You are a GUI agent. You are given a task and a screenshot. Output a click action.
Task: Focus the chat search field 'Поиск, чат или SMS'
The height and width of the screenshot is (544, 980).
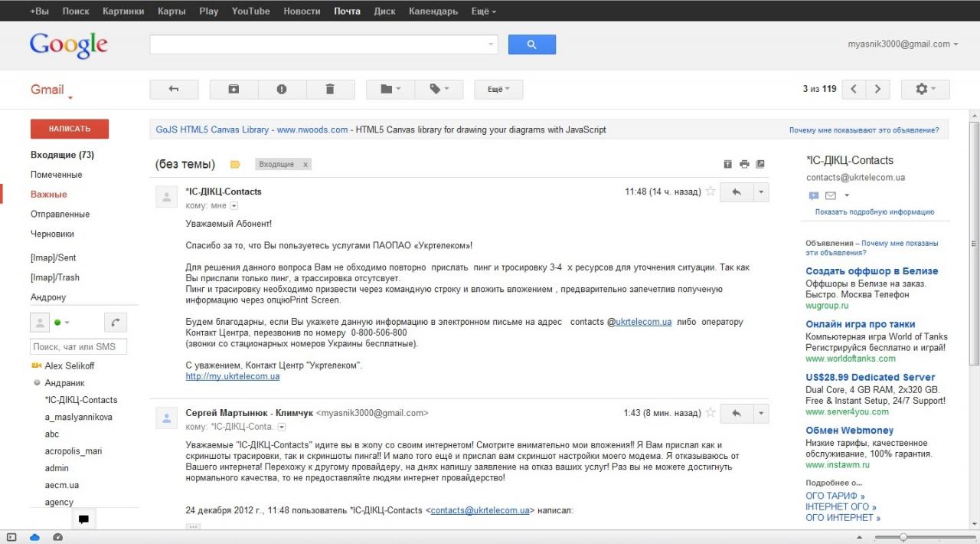pos(79,347)
